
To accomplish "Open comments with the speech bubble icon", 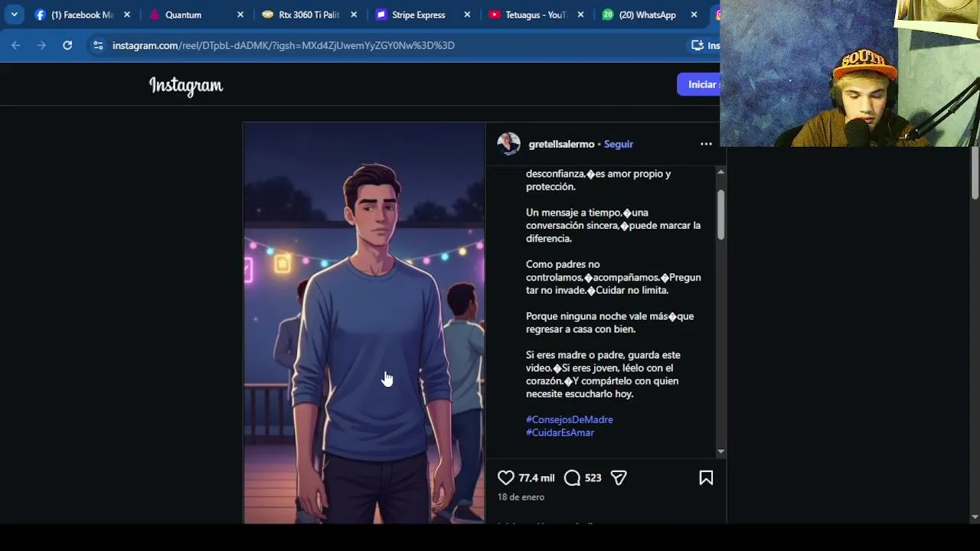I will click(x=572, y=478).
